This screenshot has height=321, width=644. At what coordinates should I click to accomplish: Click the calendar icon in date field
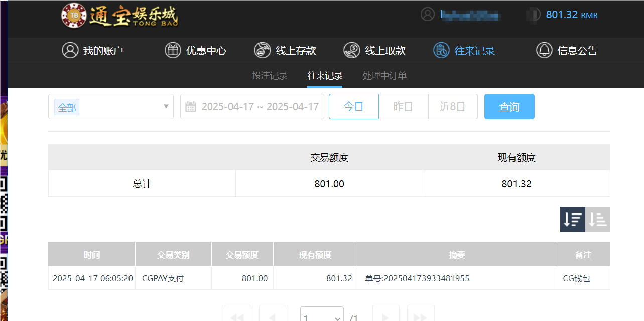coord(190,106)
